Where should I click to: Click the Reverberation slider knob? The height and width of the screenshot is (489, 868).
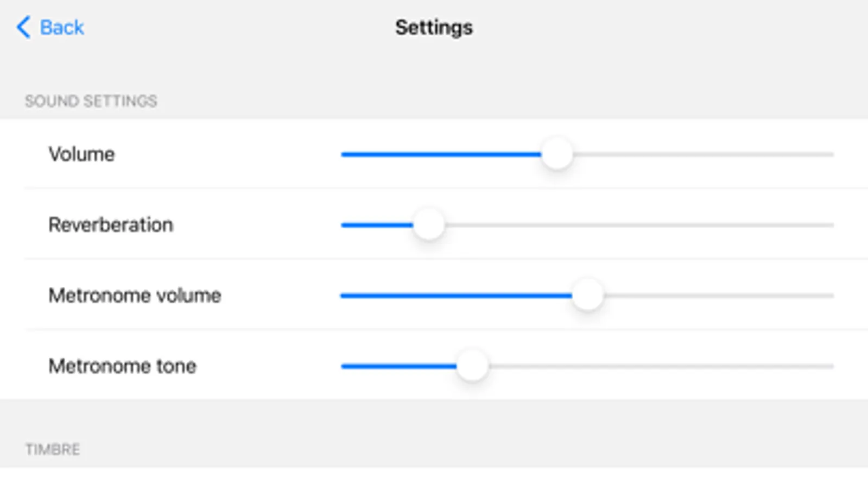(429, 225)
